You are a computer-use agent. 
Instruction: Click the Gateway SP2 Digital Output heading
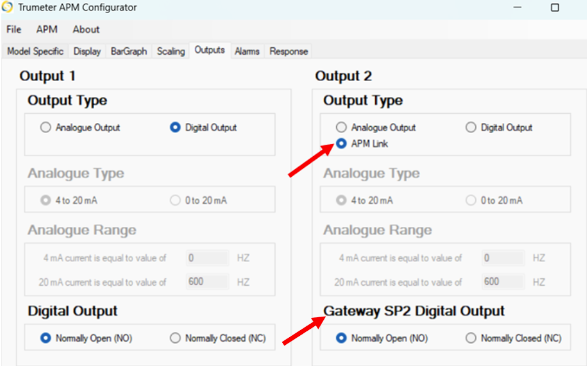point(414,311)
